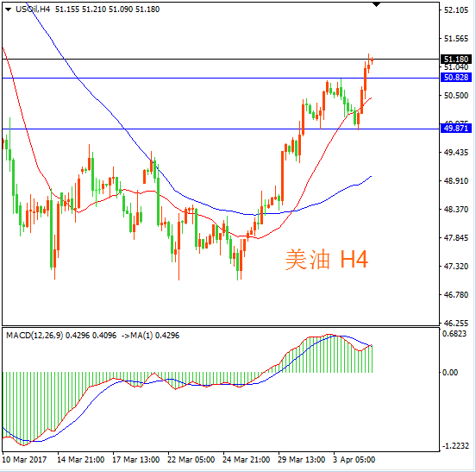The width and height of the screenshot is (476, 472).
Task: Click the MACD 0.00 level label
Action: [450, 373]
